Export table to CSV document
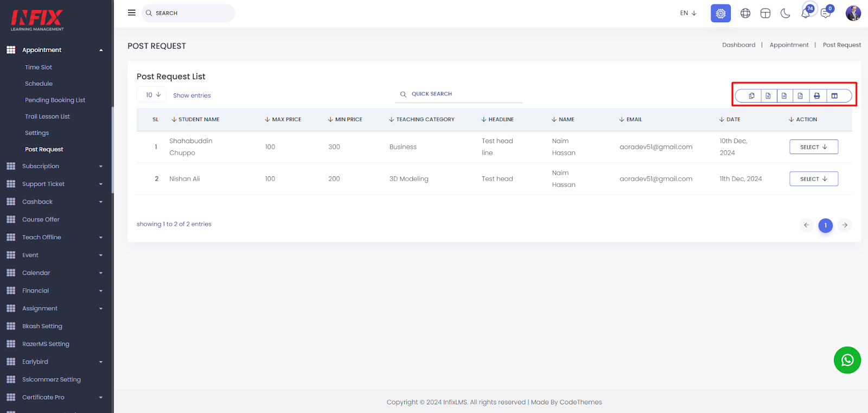The height and width of the screenshot is (413, 868). pos(784,96)
